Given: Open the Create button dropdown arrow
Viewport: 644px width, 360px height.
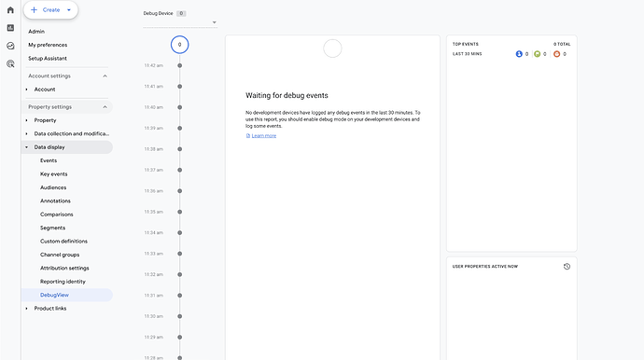Looking at the screenshot, I should 69,10.
